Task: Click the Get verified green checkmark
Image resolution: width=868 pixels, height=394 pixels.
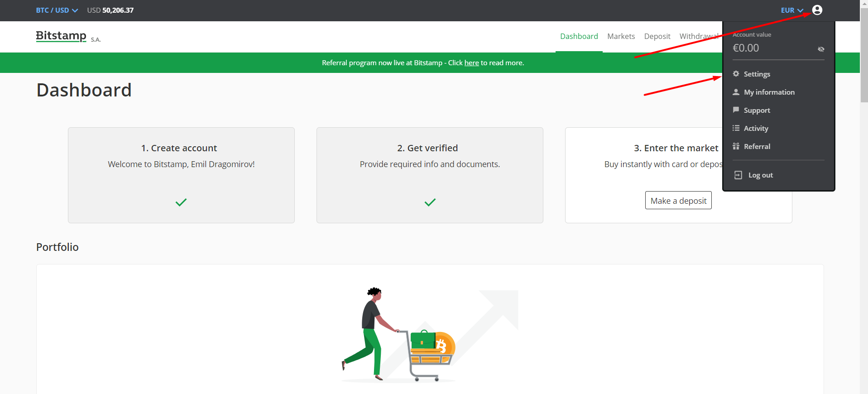Action: coord(430,202)
